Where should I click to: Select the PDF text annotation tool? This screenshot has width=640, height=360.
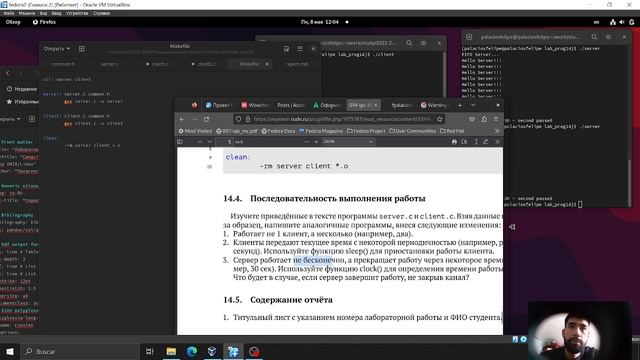[x=476, y=142]
